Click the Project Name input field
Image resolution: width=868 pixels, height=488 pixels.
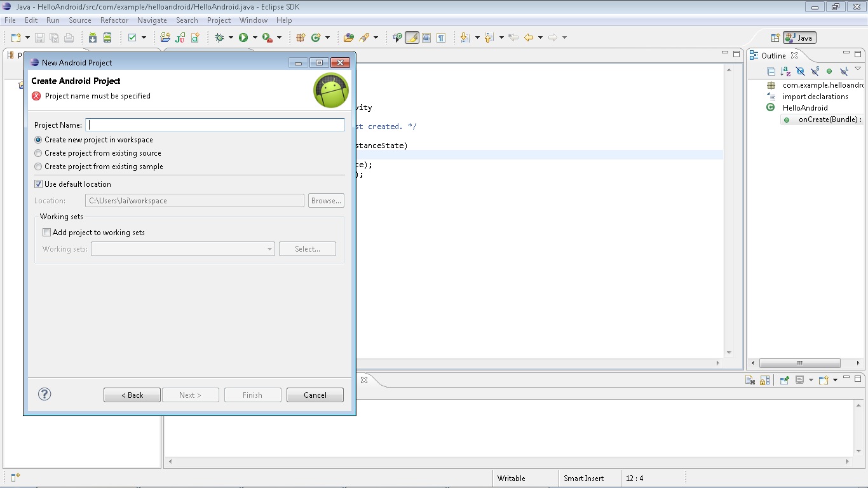(x=215, y=125)
